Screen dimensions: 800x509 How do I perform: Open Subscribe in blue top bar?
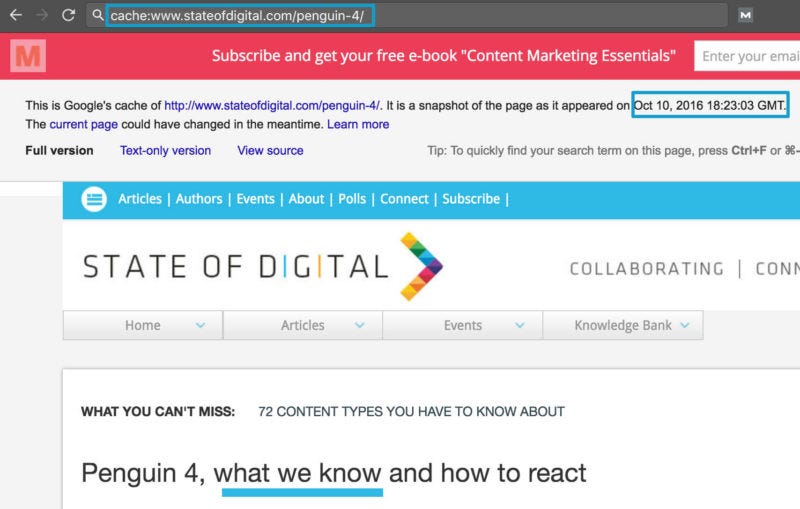pos(471,199)
